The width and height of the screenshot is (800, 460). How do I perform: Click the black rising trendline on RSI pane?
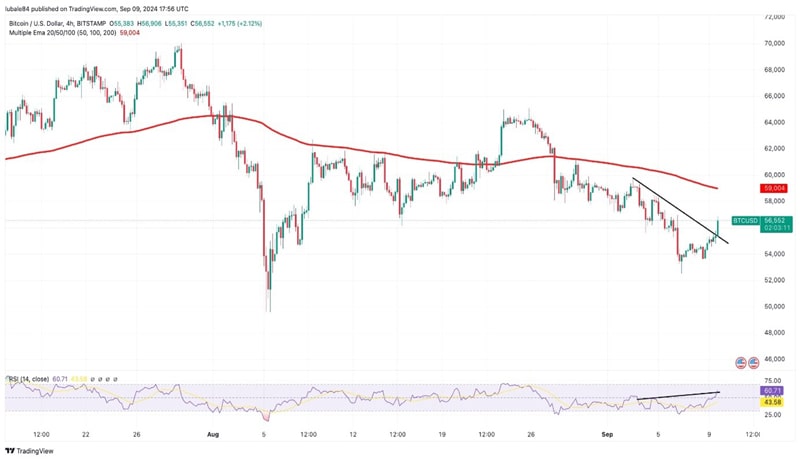679,395
